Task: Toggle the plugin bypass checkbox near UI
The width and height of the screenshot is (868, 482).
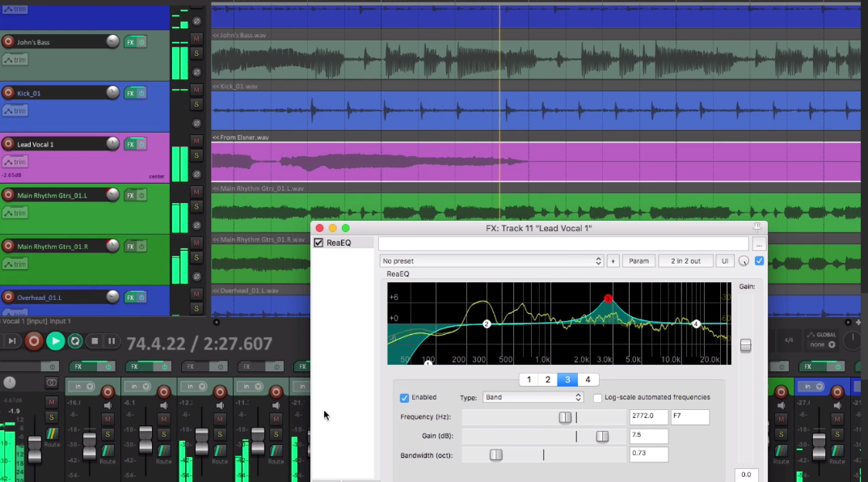Action: (759, 260)
